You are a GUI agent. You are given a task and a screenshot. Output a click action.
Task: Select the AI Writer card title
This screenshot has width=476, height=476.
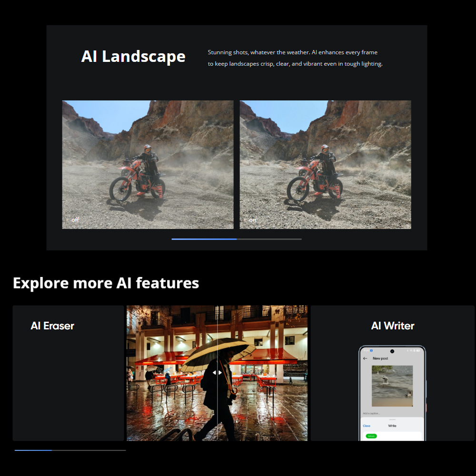click(392, 326)
